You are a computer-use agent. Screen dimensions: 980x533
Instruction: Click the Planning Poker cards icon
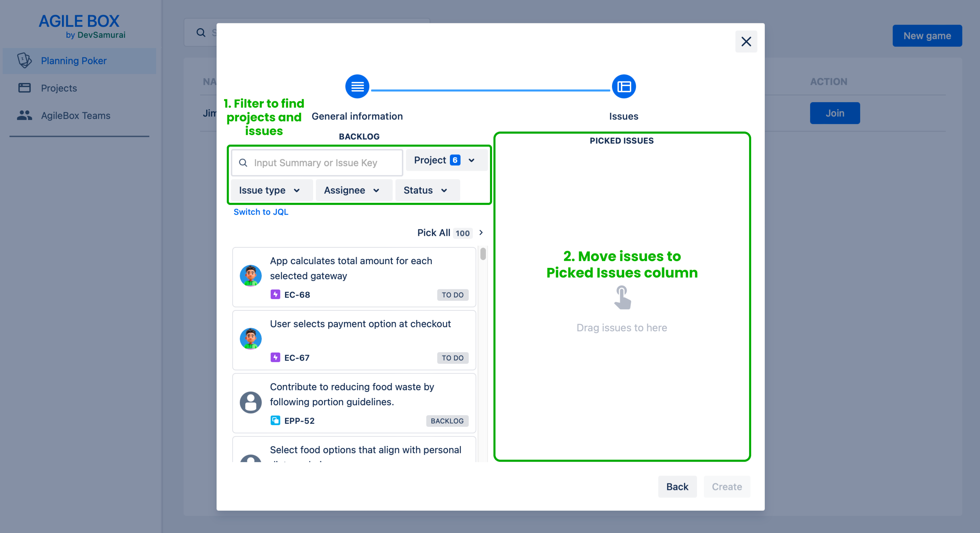point(24,60)
